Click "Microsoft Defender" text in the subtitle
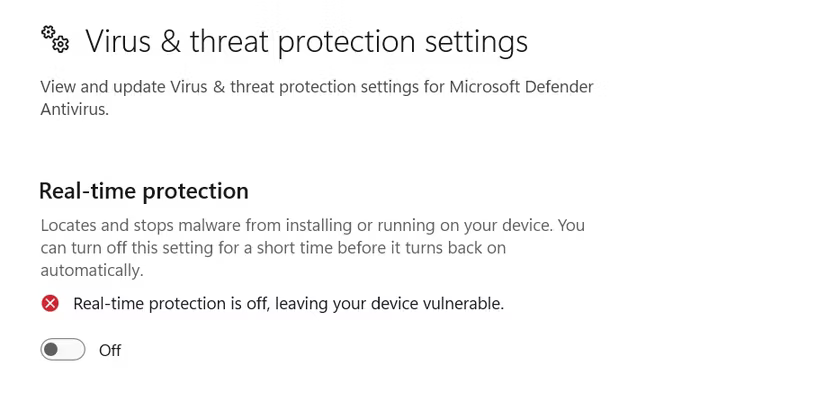825x417 pixels. 521,87
